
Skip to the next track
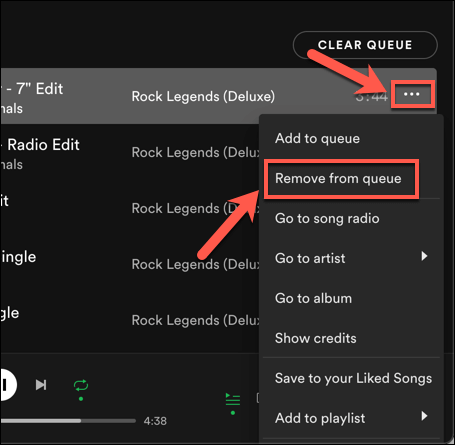click(41, 385)
